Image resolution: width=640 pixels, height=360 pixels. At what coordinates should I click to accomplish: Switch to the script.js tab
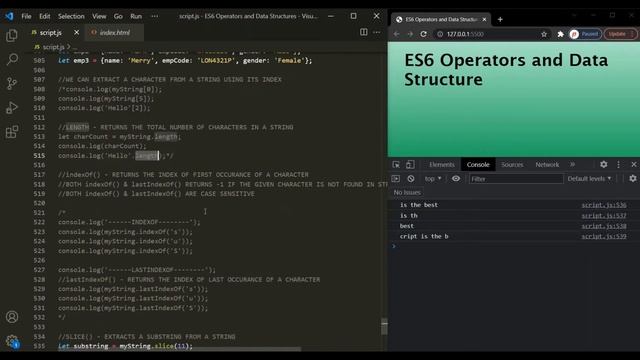tap(51, 32)
